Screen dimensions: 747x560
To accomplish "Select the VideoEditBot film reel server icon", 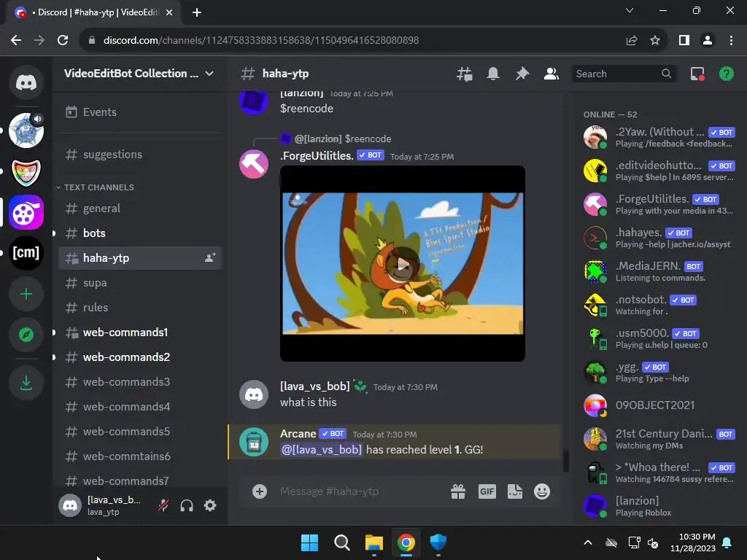I will 26,212.
